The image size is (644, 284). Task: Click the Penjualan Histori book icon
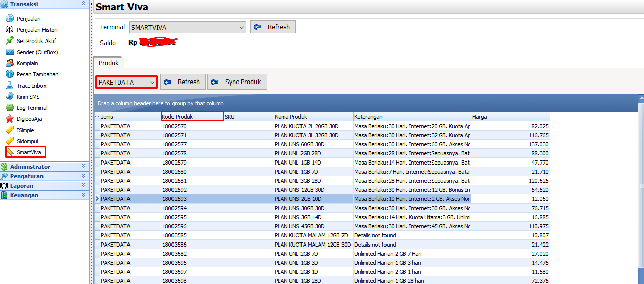click(x=9, y=30)
